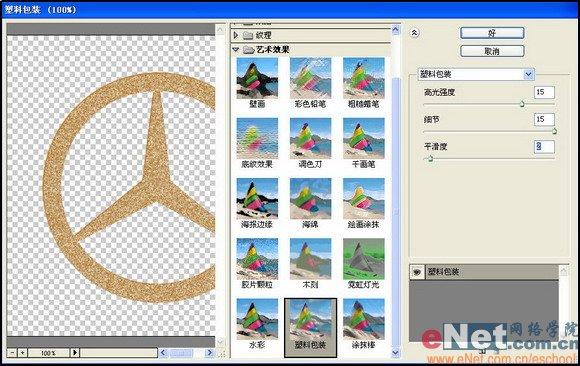The image size is (580, 366).
Task: Click the 细节 slider handle
Action: pyautogui.click(x=554, y=131)
